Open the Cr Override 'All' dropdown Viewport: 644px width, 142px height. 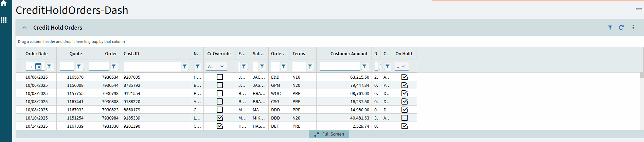tap(216, 66)
